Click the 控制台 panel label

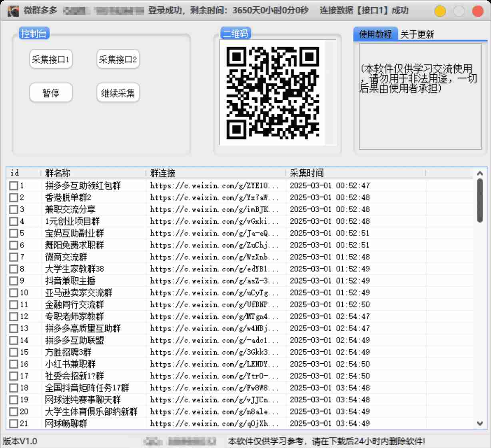coord(34,34)
